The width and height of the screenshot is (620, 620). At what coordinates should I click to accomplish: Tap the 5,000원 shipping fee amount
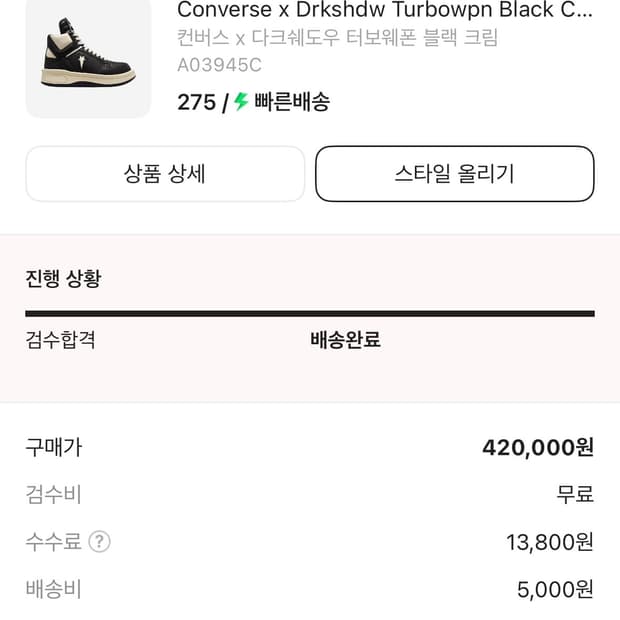point(555,589)
